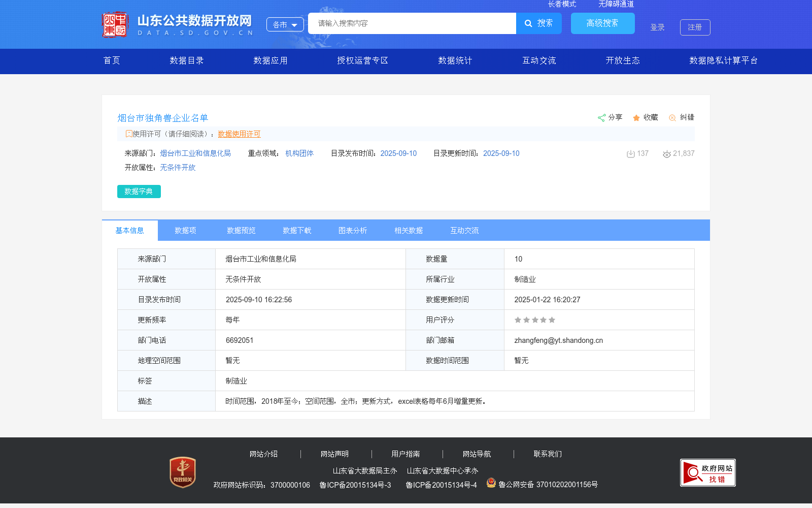This screenshot has width=812, height=508.
Task: Switch to the 相关数据 tab
Action: coord(409,231)
